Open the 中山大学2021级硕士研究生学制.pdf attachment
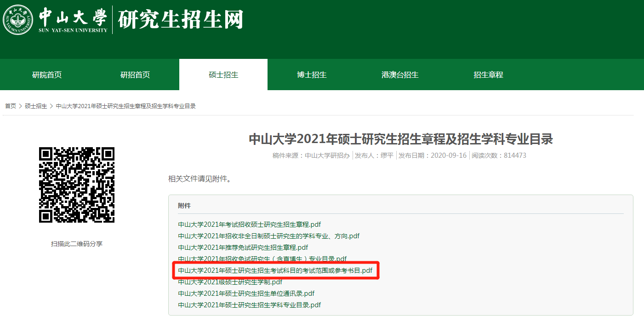644x322 pixels. pyautogui.click(x=230, y=282)
